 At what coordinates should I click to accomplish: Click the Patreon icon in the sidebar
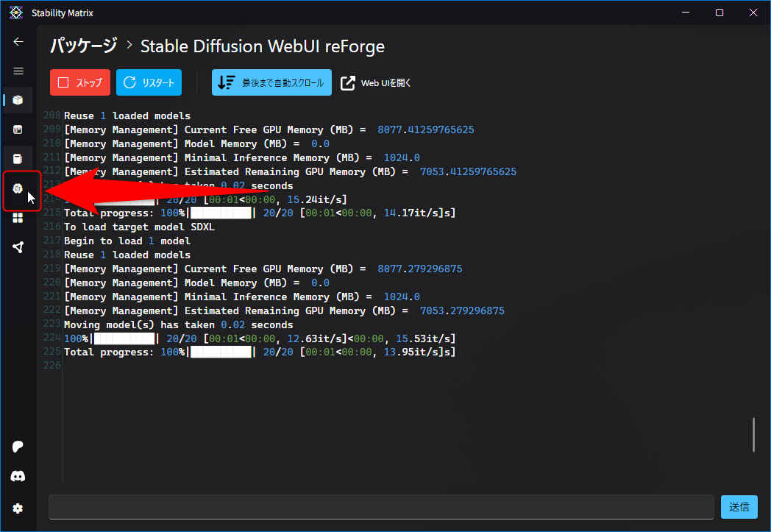(18, 447)
